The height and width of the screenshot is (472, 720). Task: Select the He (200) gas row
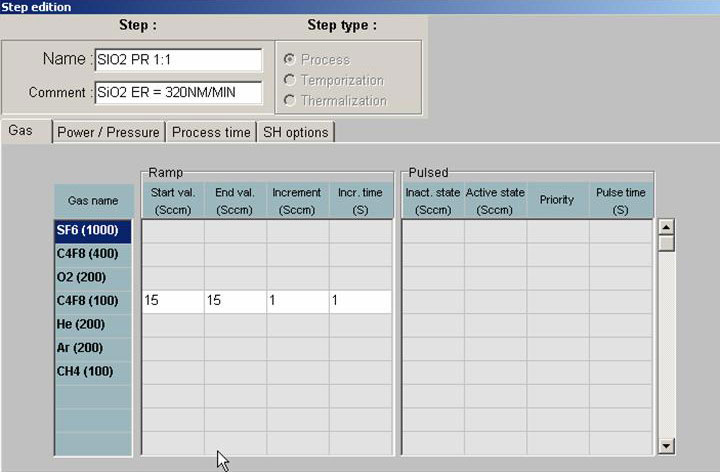click(93, 324)
